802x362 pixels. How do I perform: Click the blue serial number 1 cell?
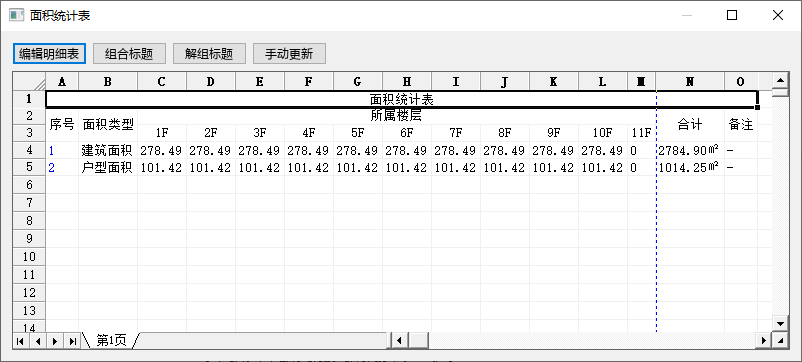(62, 150)
